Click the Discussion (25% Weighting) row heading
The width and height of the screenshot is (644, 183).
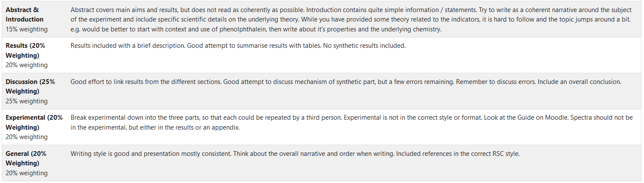click(30, 86)
